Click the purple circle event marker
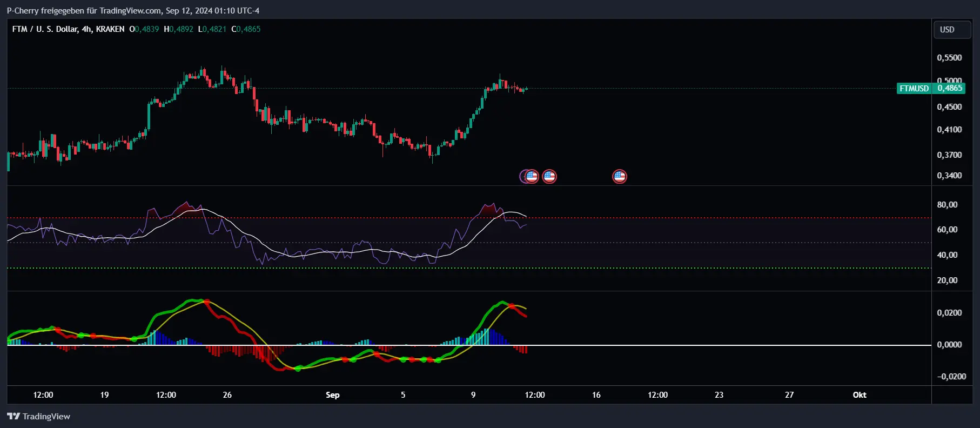Screen dimensions: 980x428 click(523, 176)
